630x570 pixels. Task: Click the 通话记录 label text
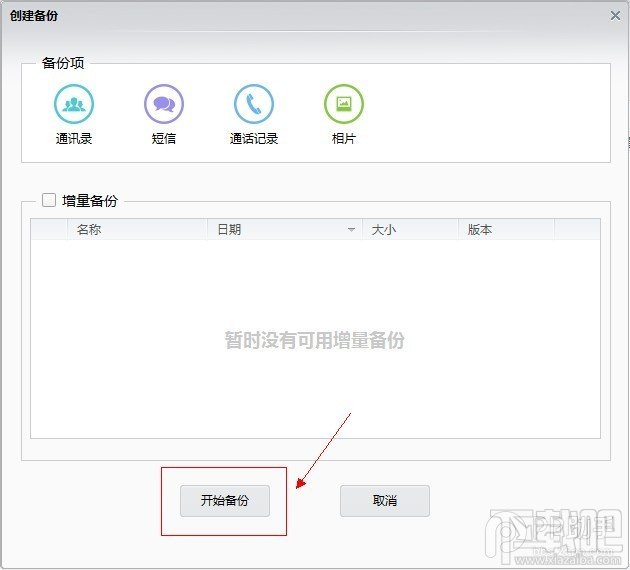tap(254, 139)
